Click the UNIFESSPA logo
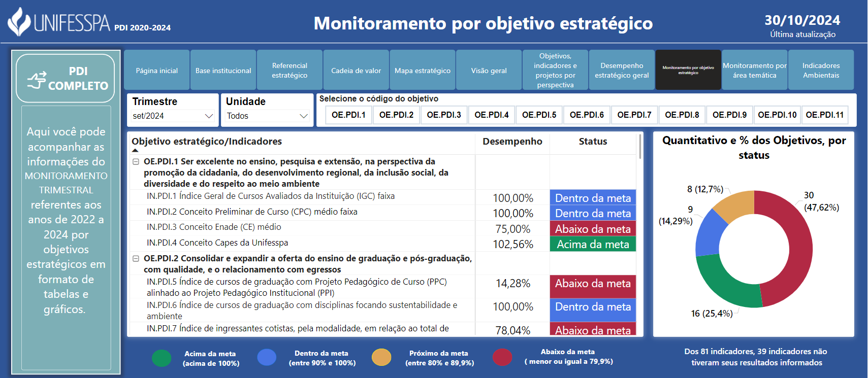 coord(59,22)
